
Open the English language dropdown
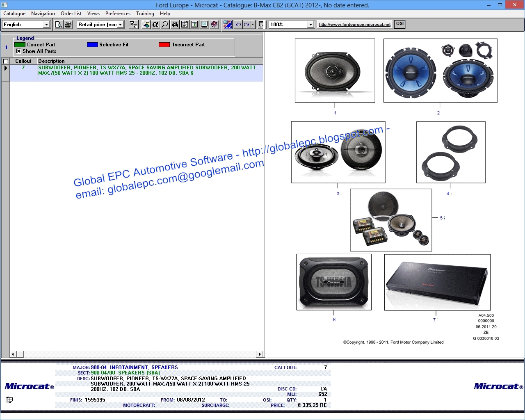click(46, 24)
